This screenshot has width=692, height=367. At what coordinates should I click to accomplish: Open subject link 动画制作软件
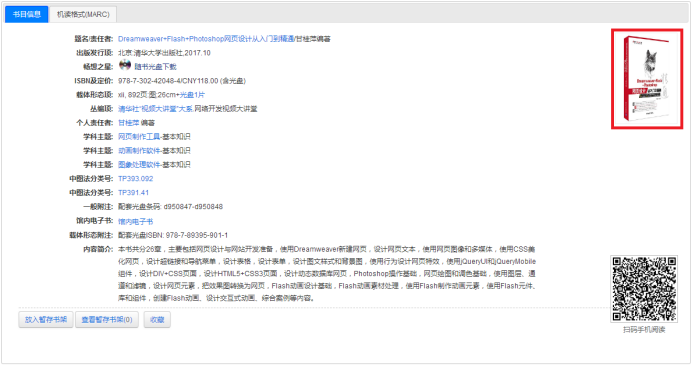pos(139,151)
